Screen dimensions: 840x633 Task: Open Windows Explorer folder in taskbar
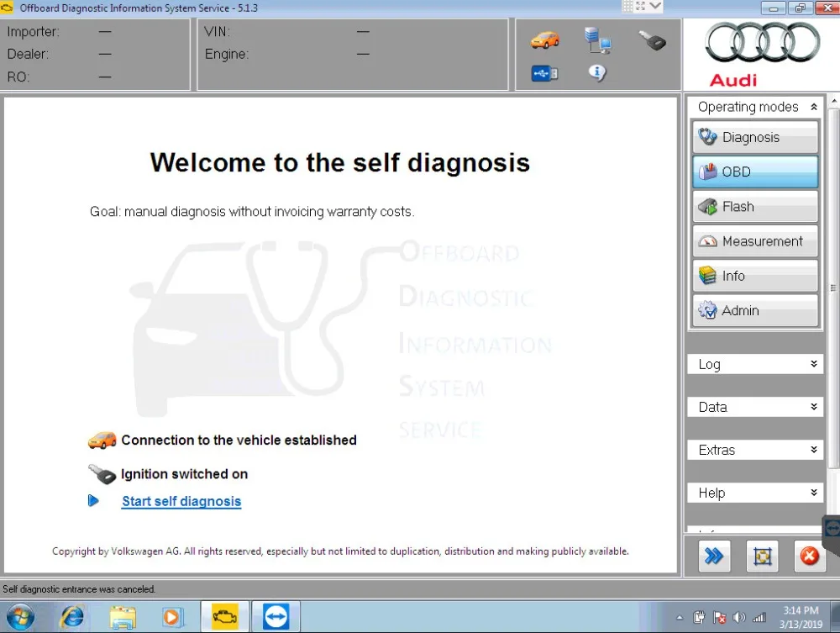[123, 617]
